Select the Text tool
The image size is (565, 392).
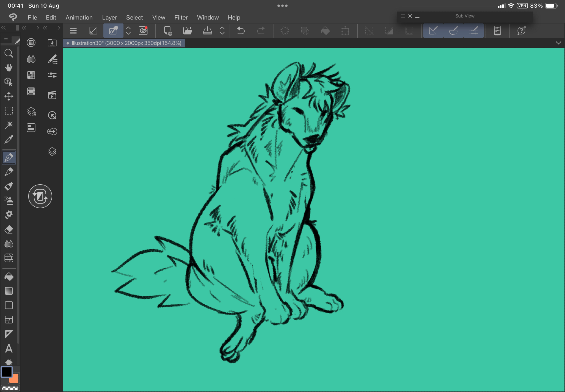(x=9, y=349)
